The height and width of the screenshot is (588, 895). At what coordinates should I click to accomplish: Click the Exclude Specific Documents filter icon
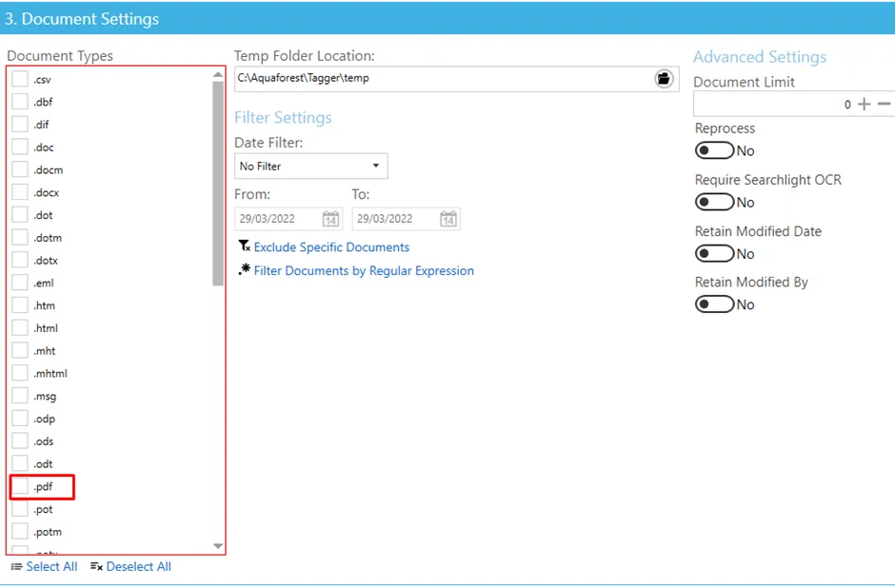click(x=245, y=246)
